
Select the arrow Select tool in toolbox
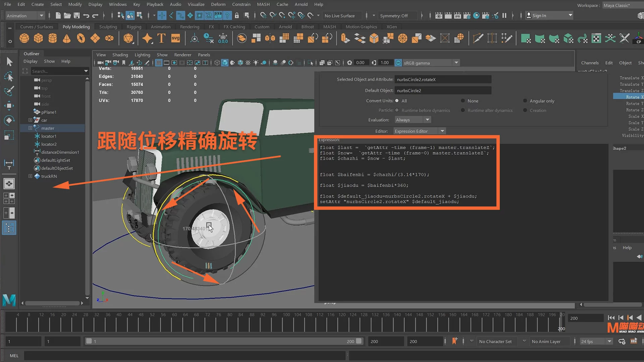pos(9,62)
